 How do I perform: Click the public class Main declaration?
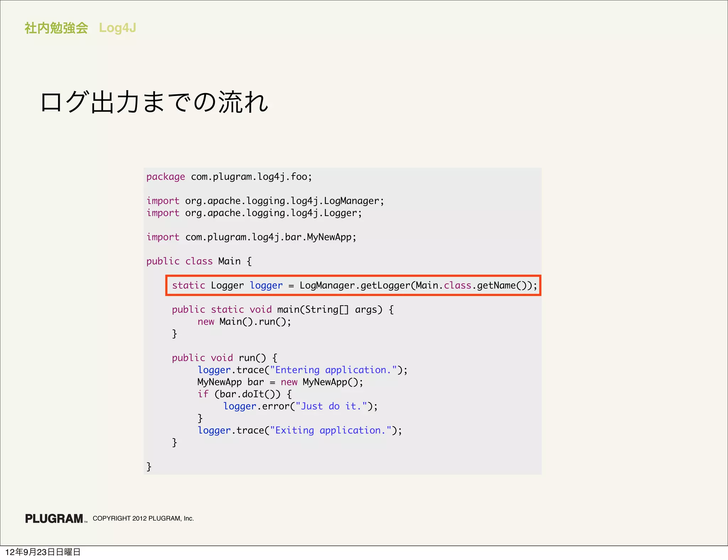[x=199, y=261]
